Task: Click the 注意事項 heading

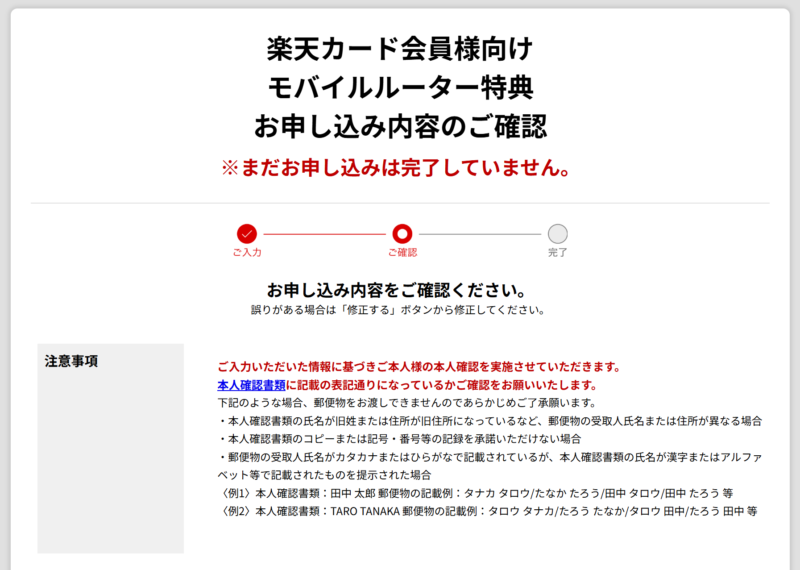Action: point(71,361)
